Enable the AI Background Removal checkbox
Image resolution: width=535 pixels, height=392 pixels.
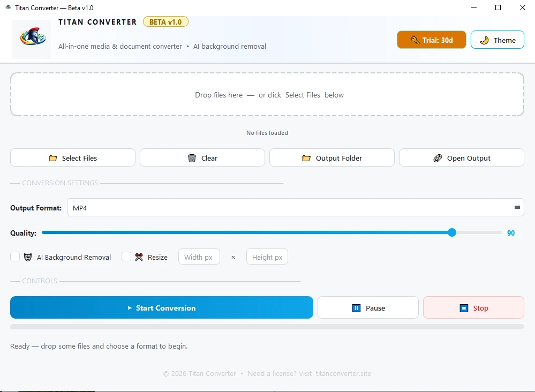15,257
